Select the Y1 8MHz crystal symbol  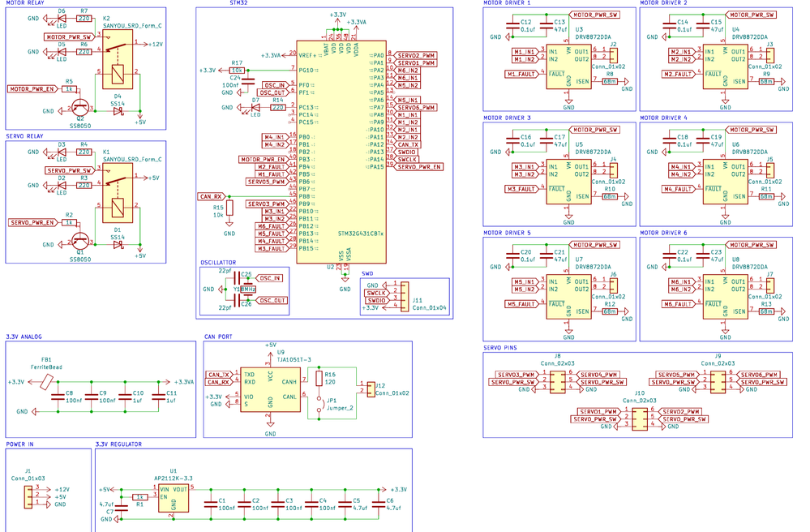click(248, 290)
